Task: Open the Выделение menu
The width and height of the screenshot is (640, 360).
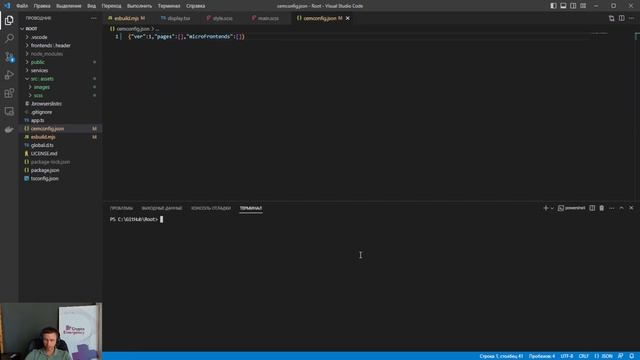Action: [69, 6]
